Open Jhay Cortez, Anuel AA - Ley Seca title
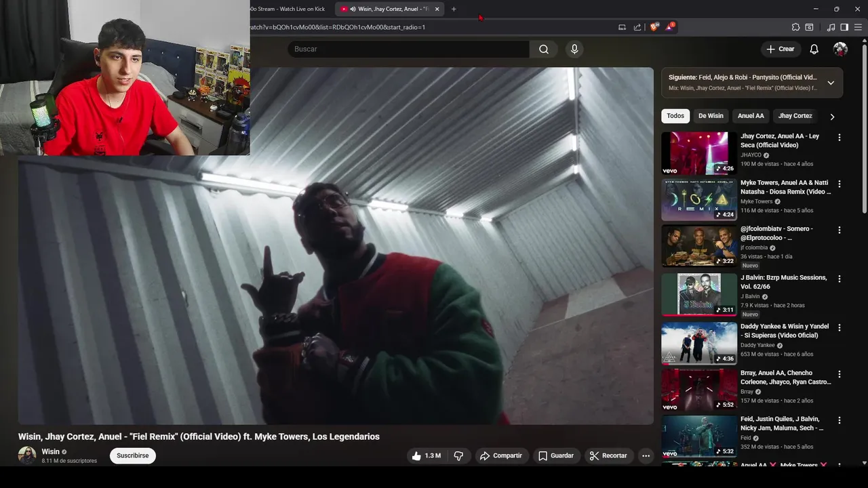868x488 pixels. (x=780, y=140)
